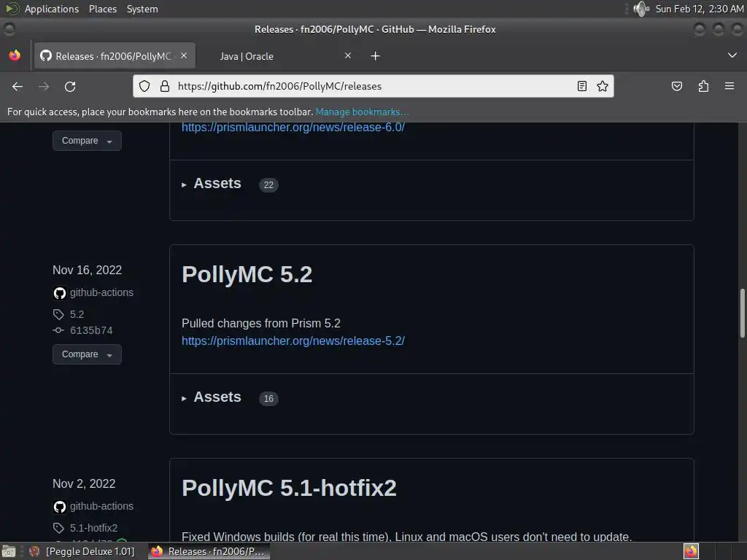Click the page vertical scrollbar thumb

click(x=742, y=314)
